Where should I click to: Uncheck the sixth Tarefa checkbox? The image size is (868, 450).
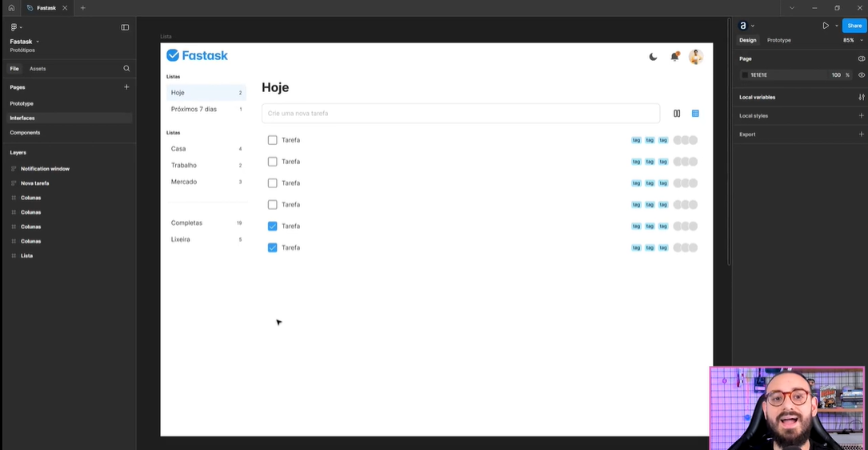[272, 247]
